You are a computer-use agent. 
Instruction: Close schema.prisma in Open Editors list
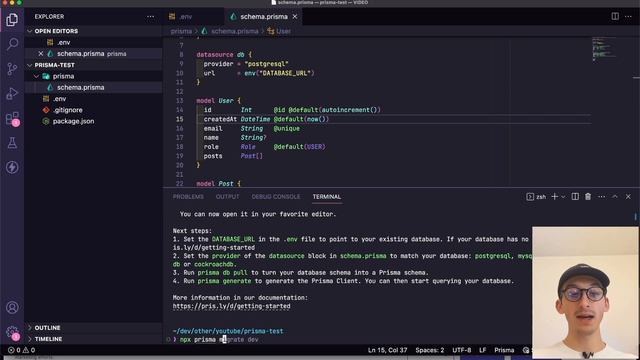click(x=41, y=53)
